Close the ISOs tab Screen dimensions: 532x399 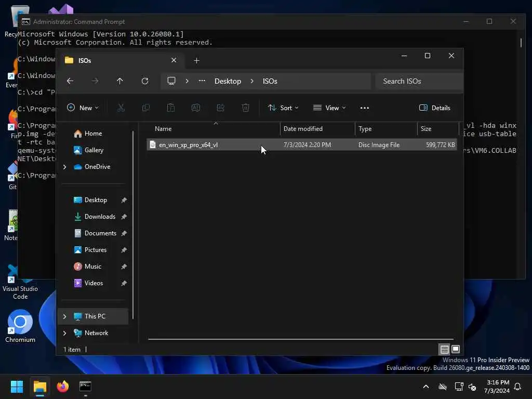[174, 60]
